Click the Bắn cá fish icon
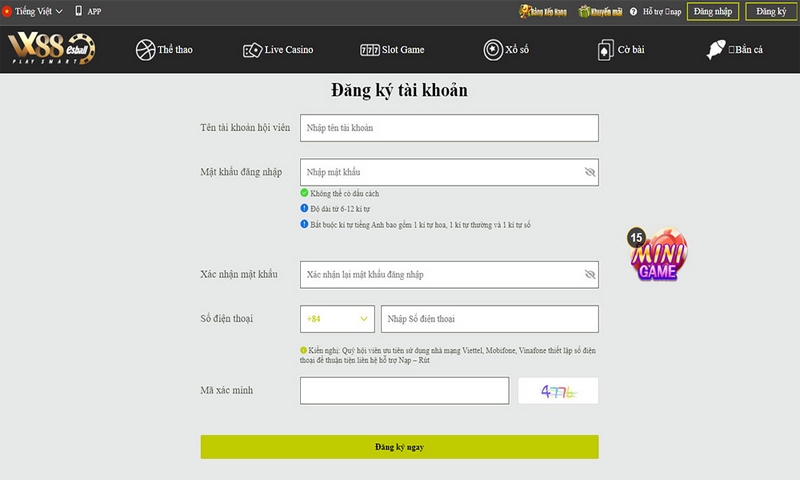The height and width of the screenshot is (480, 800). 715,50
